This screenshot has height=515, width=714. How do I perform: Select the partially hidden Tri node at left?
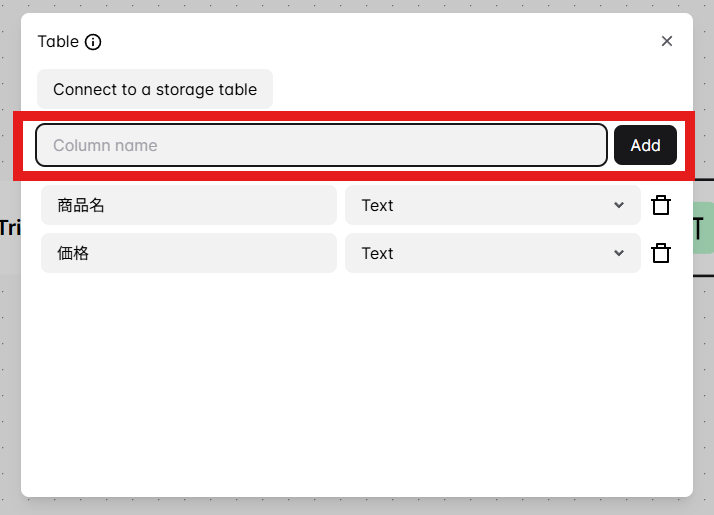coord(9,228)
